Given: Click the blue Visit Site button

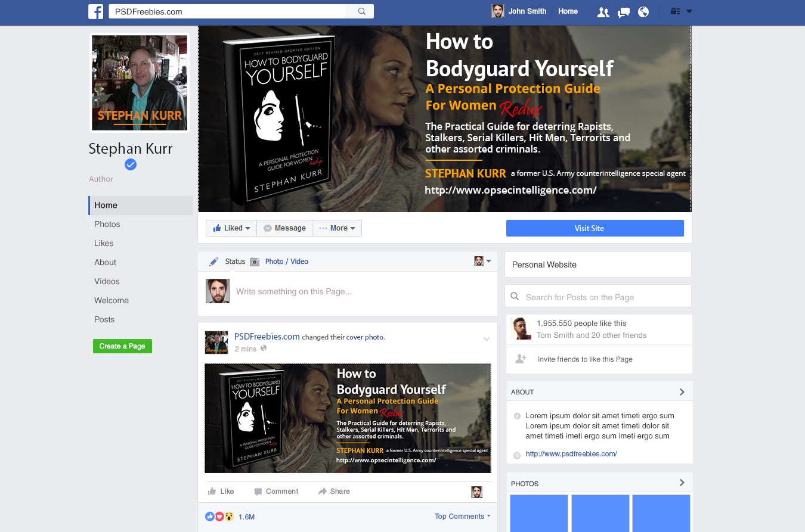Looking at the screenshot, I should coord(595,228).
